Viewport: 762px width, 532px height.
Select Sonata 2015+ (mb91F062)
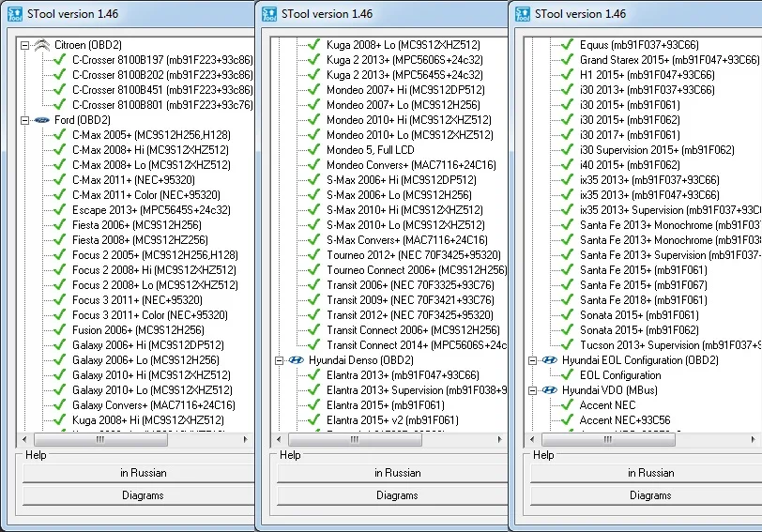pos(640,330)
